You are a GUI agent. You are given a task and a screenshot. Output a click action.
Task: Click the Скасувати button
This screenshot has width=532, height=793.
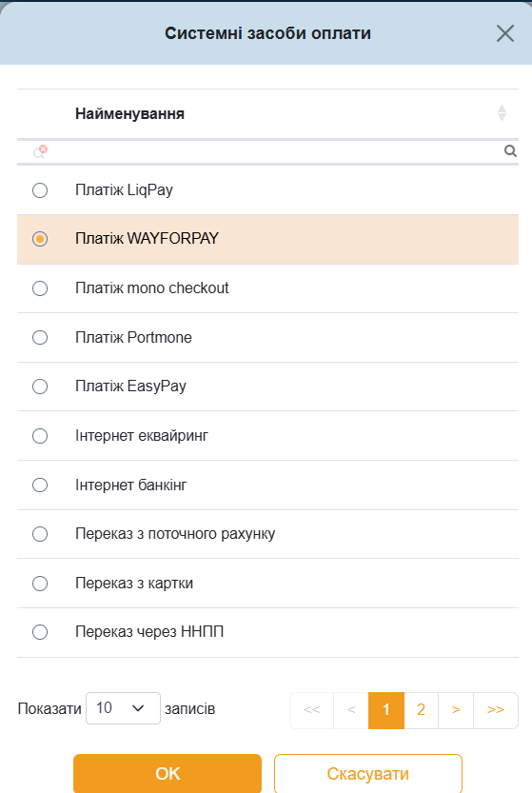click(x=368, y=773)
